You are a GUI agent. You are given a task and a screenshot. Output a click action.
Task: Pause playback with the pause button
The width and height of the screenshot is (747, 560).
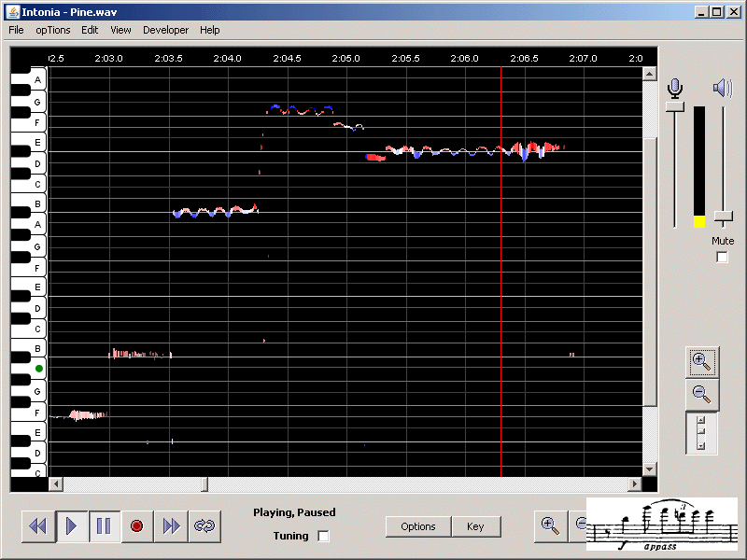(x=104, y=526)
